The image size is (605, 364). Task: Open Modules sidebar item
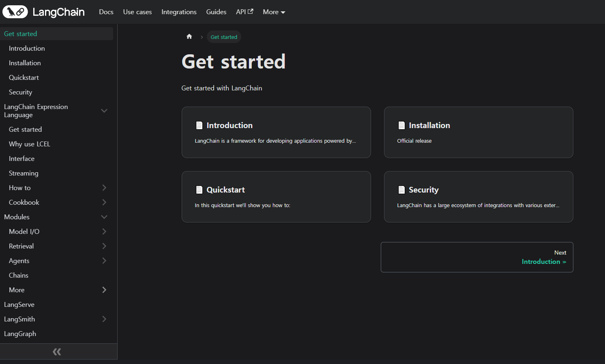coord(17,217)
